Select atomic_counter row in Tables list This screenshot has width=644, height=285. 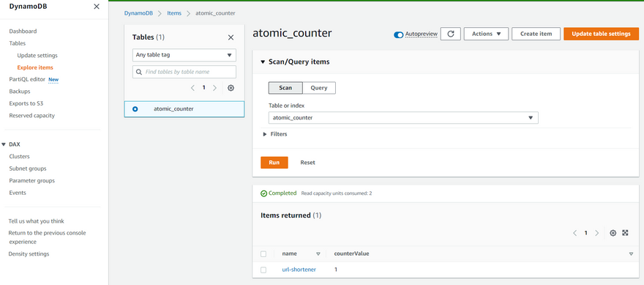coord(184,109)
